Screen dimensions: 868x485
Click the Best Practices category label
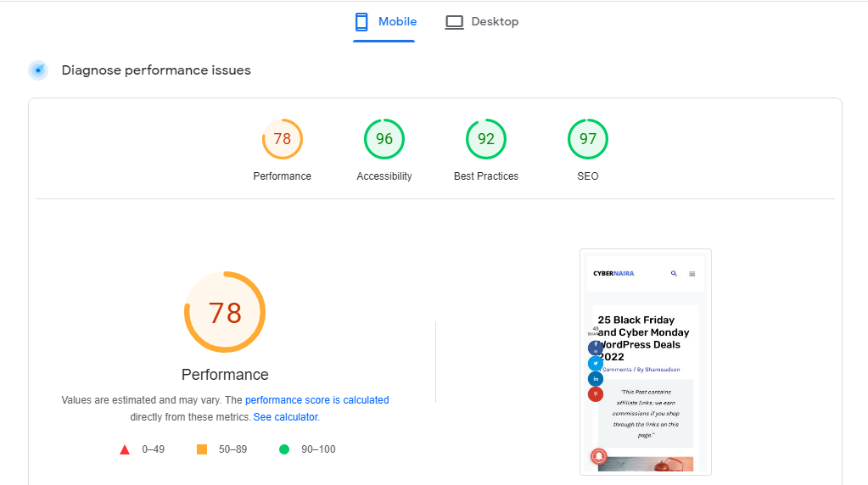coord(486,176)
